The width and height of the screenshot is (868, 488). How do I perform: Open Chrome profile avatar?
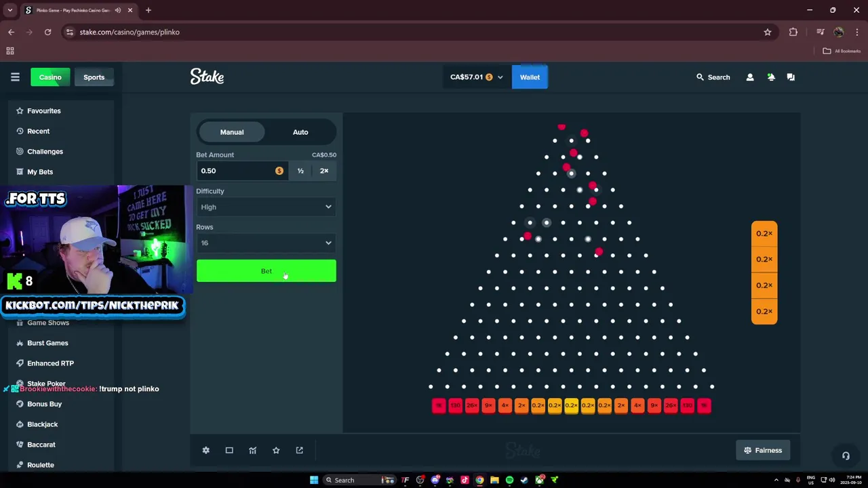pyautogui.click(x=839, y=32)
